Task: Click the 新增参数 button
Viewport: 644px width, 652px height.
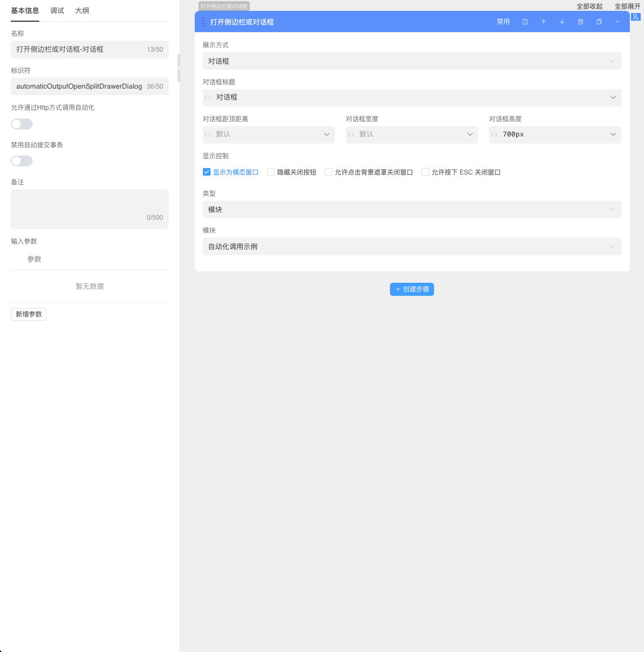Action: click(29, 314)
